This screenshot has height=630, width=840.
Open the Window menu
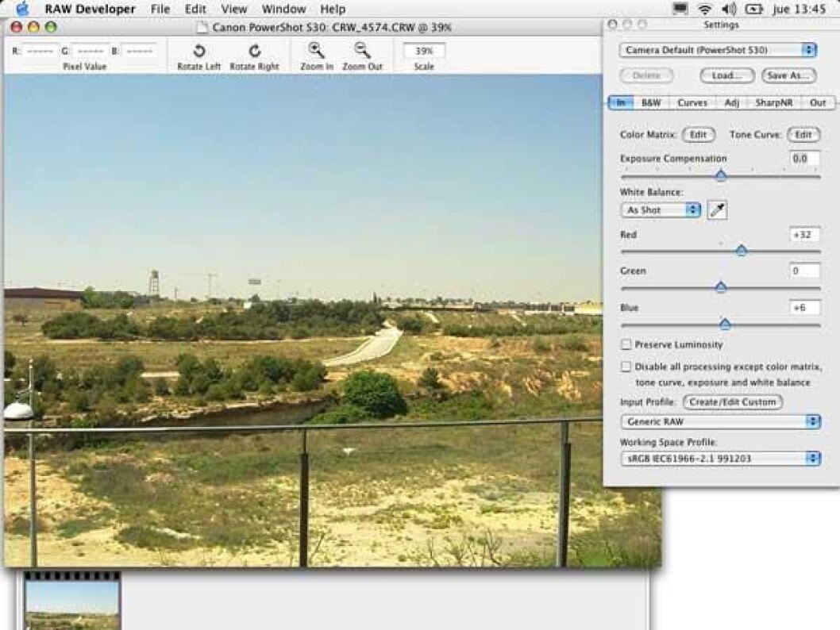[x=284, y=9]
